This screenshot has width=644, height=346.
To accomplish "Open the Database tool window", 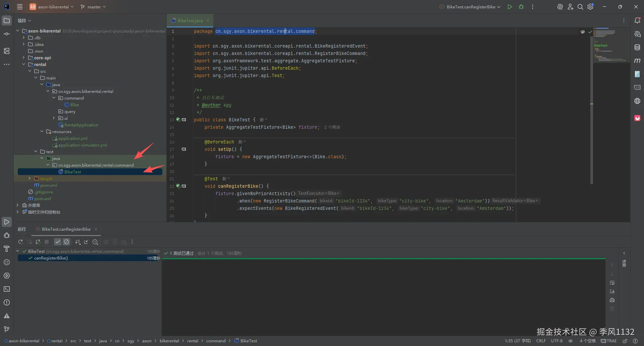I will point(637,47).
